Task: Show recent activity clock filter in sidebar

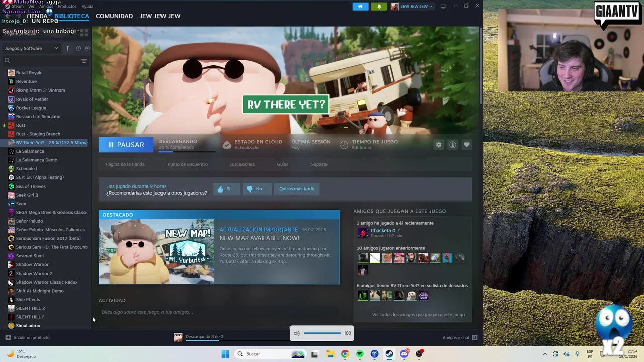Action: [78, 48]
